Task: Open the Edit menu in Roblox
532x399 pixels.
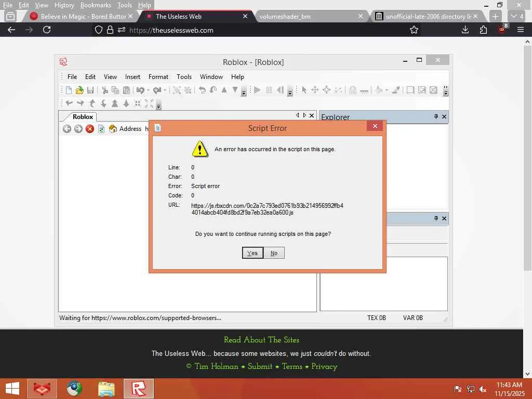Action: (x=90, y=77)
